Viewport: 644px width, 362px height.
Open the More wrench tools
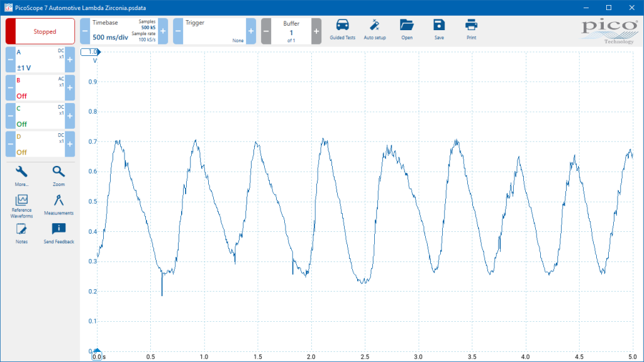(21, 176)
